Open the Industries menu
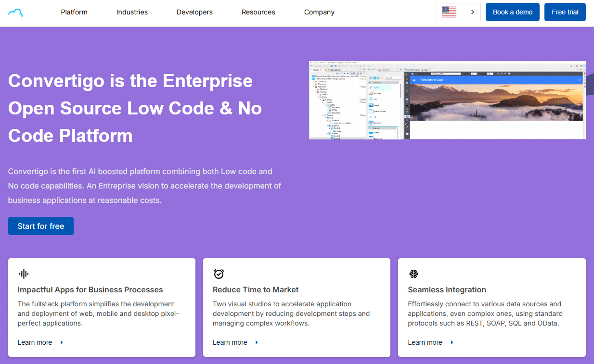Screen dimensions: 594x364 point(132,12)
